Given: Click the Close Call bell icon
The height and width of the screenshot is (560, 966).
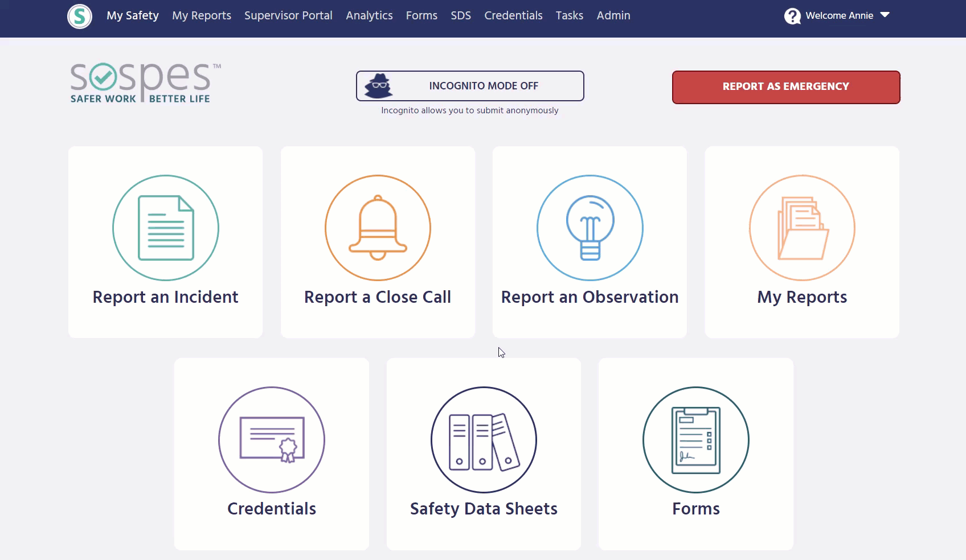Looking at the screenshot, I should tap(378, 228).
